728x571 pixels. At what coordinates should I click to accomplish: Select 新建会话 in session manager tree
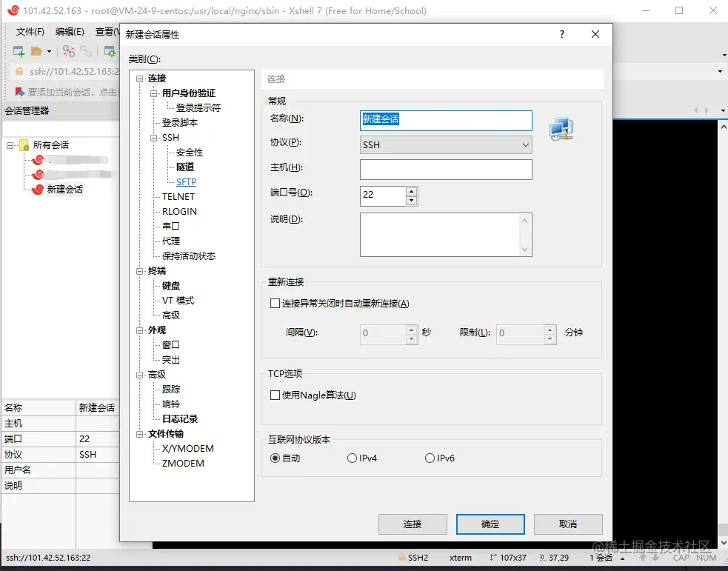tap(65, 190)
